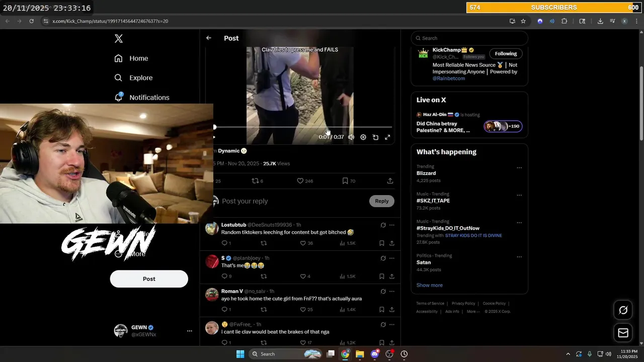
Task: Like the main post (246 likes)
Action: click(x=305, y=181)
